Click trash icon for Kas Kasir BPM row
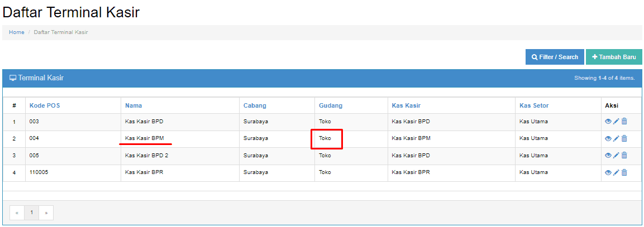This screenshot has width=644, height=227. [x=624, y=139]
